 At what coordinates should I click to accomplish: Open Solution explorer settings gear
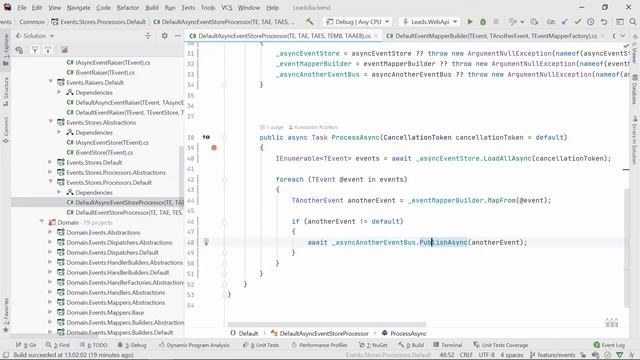164,36
